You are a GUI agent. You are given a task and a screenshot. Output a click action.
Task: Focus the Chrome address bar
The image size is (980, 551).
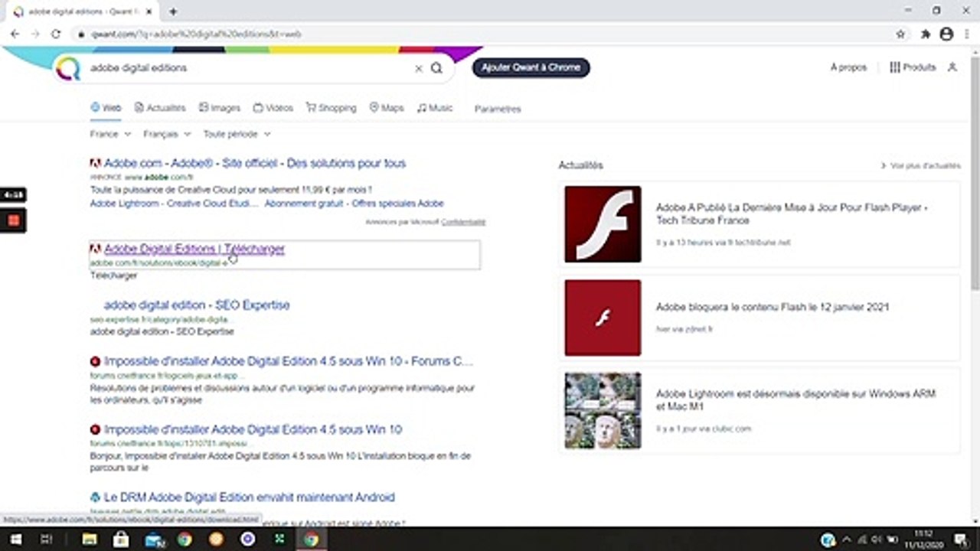(490, 34)
